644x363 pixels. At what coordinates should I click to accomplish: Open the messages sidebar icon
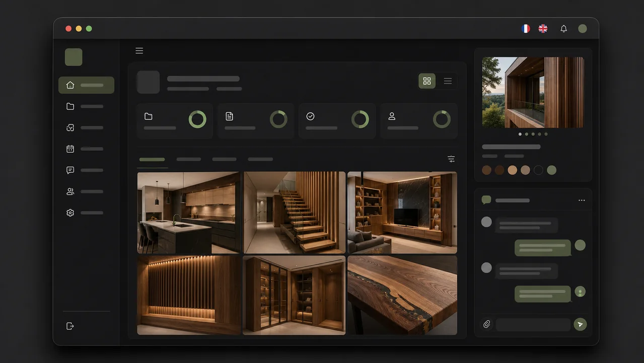point(70,170)
